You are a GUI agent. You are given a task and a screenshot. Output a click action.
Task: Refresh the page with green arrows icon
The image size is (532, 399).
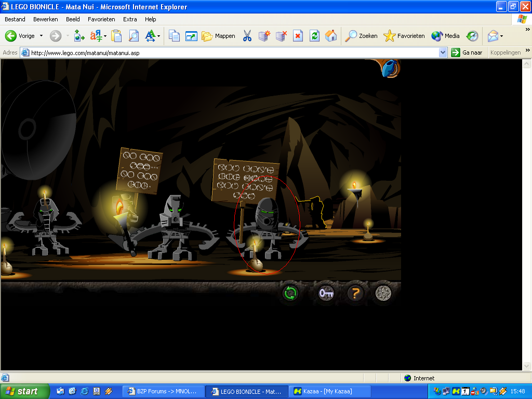(314, 36)
